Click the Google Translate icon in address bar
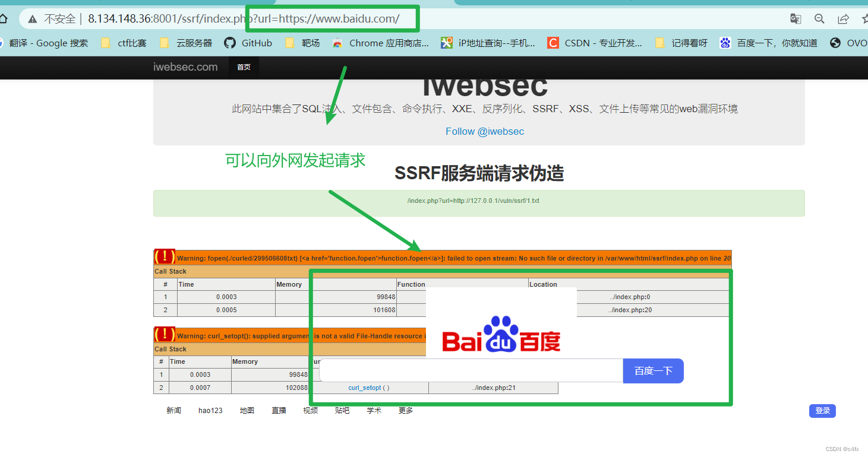 pyautogui.click(x=796, y=19)
